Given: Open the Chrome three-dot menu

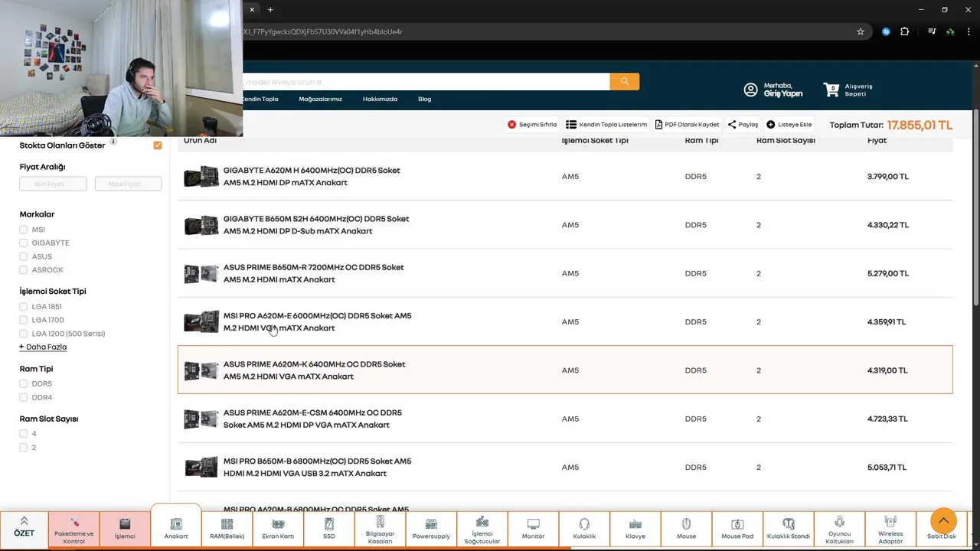Looking at the screenshot, I should (967, 31).
